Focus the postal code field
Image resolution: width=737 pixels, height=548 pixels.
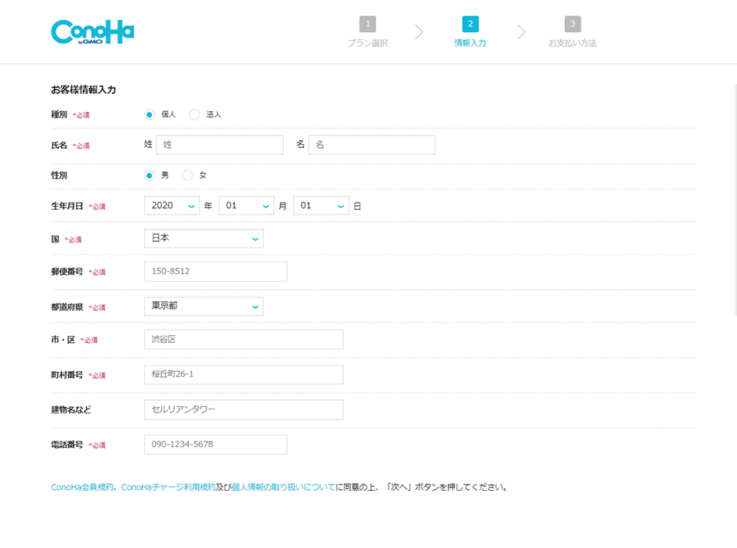click(x=215, y=272)
